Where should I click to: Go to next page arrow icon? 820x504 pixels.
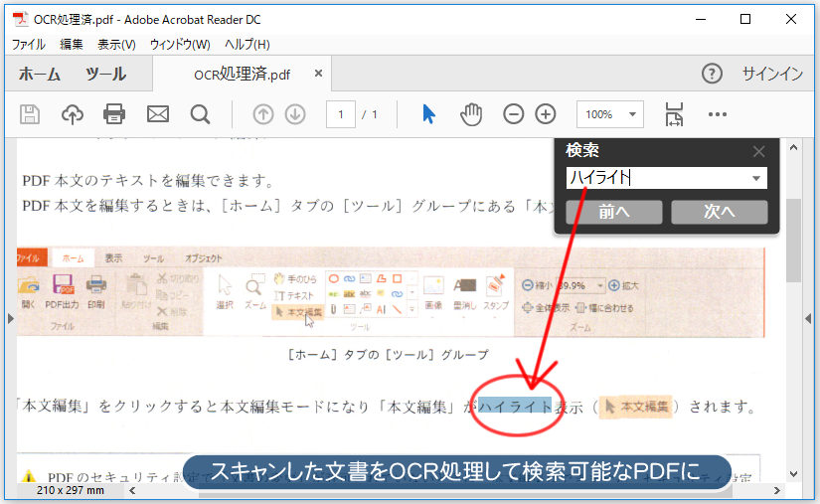click(295, 114)
